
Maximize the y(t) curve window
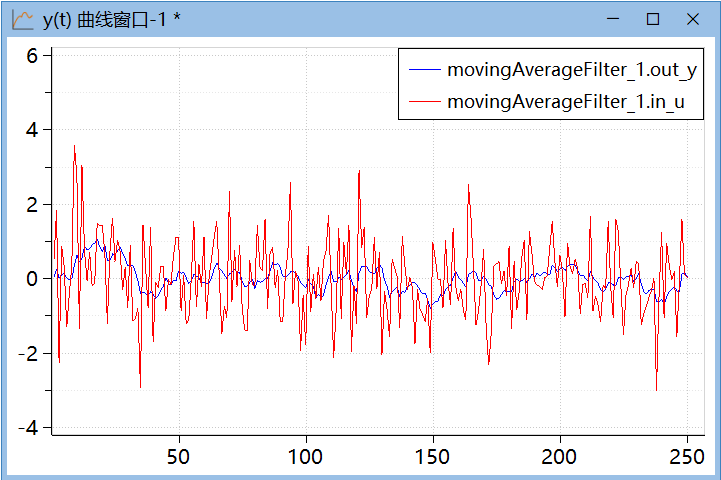click(x=653, y=19)
